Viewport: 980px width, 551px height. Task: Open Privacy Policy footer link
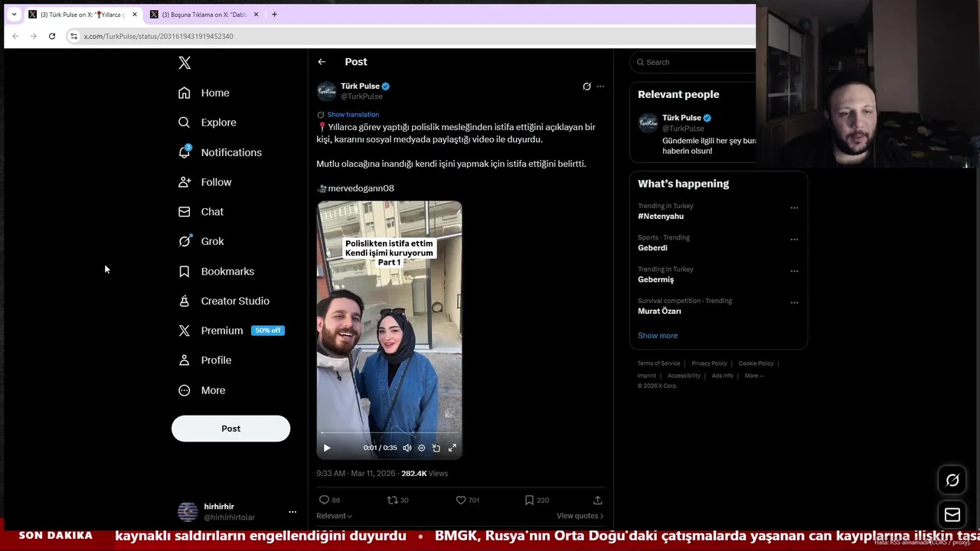tap(709, 364)
